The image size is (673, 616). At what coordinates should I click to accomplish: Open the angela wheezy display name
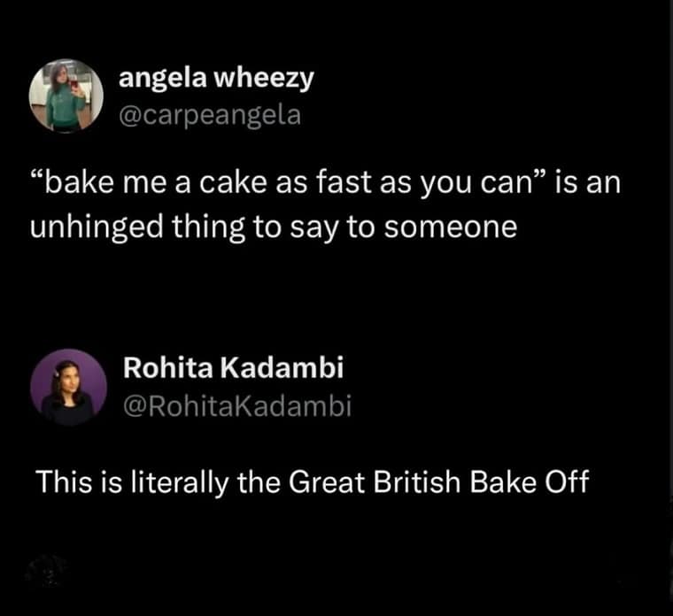(216, 78)
